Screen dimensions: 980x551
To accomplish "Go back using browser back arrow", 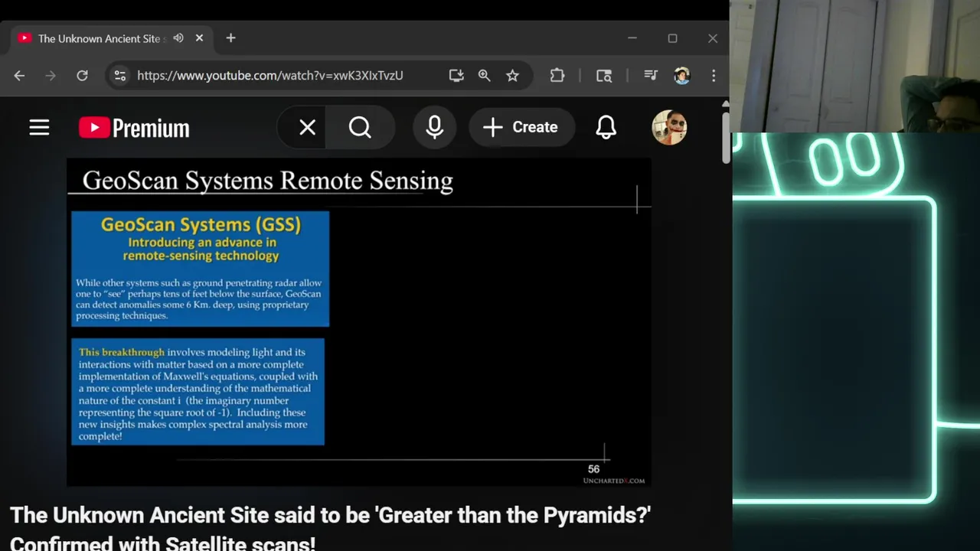I will 19,76.
